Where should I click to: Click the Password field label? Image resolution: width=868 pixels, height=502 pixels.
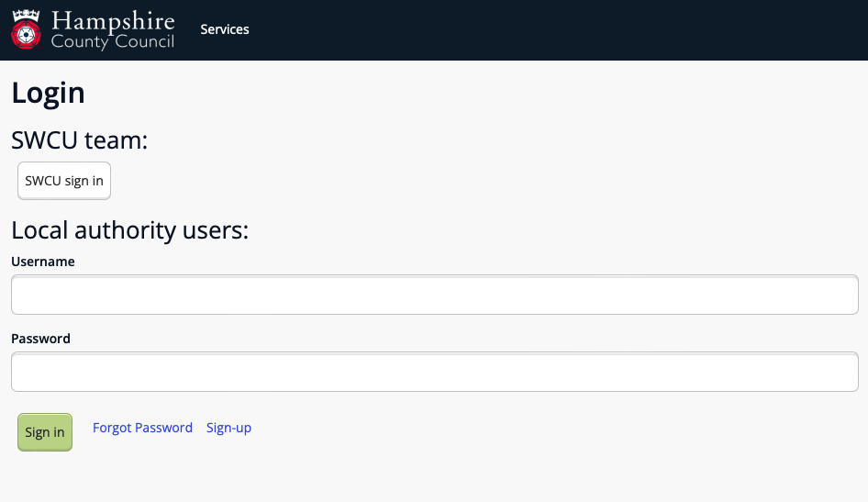pyautogui.click(x=40, y=339)
